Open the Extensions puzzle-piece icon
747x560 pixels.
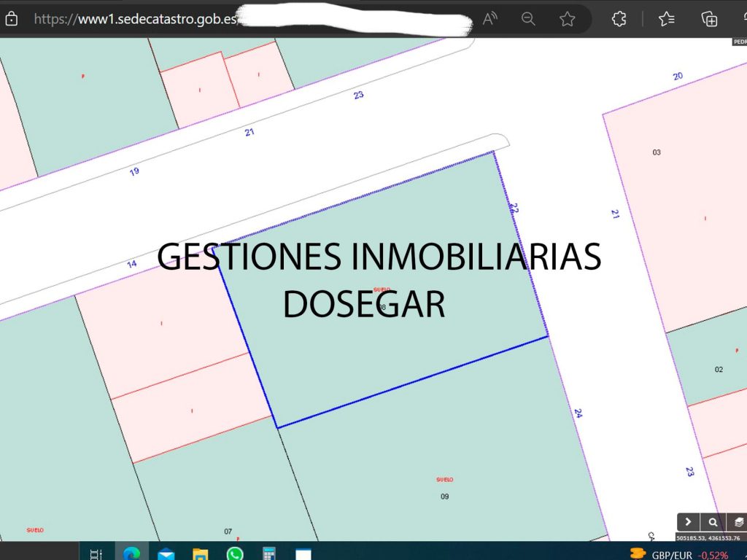pyautogui.click(x=619, y=19)
